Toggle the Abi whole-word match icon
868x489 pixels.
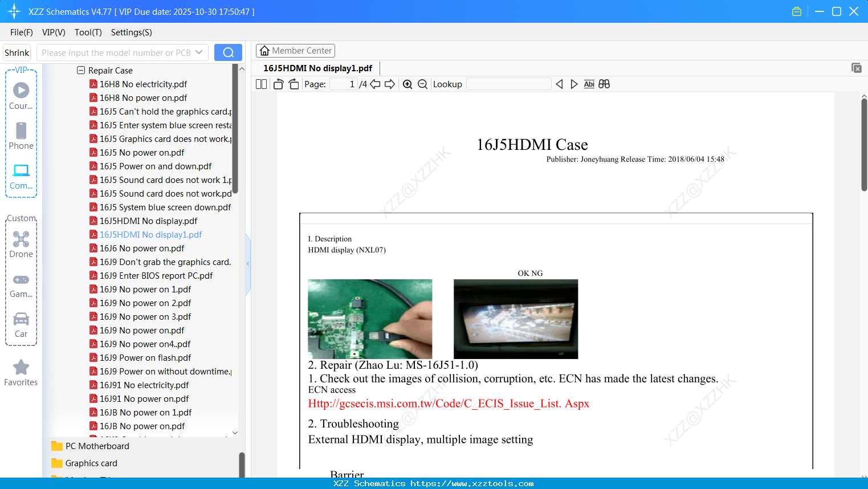(x=589, y=84)
